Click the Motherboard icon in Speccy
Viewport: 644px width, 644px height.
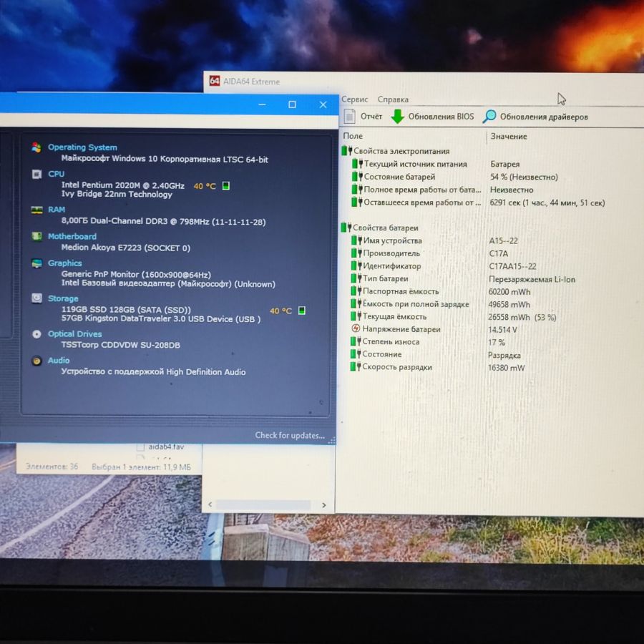click(36, 236)
